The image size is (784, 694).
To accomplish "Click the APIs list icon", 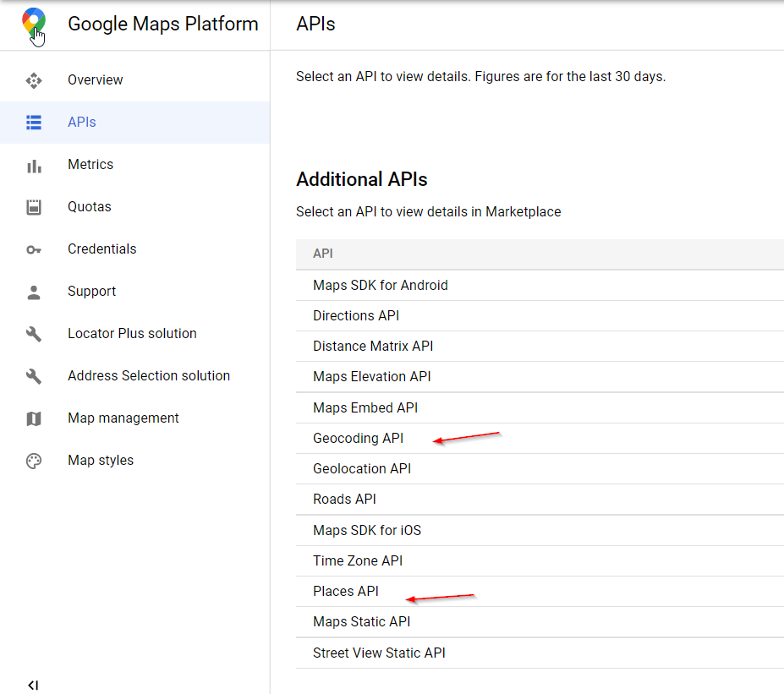I will (34, 123).
